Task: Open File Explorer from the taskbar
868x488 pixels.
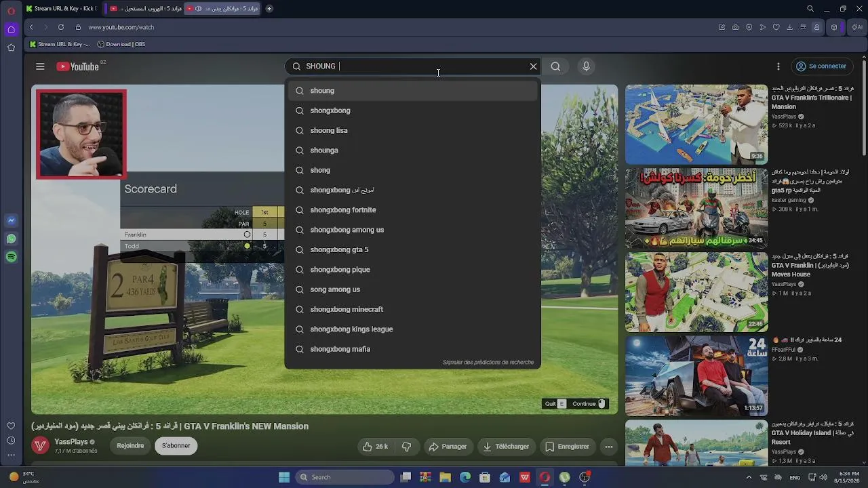Action: tap(446, 477)
